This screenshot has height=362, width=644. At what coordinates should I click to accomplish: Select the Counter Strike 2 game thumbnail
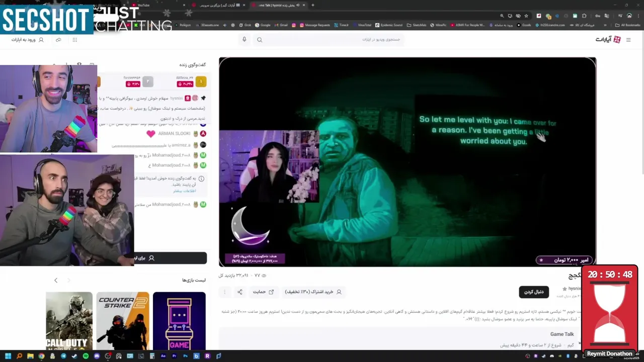tap(123, 321)
